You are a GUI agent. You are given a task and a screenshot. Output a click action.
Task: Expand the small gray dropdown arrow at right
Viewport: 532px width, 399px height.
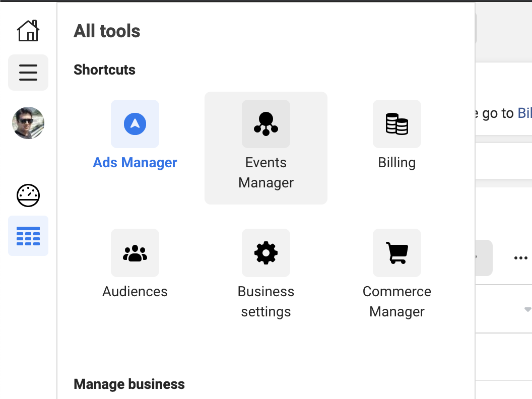coord(527,309)
